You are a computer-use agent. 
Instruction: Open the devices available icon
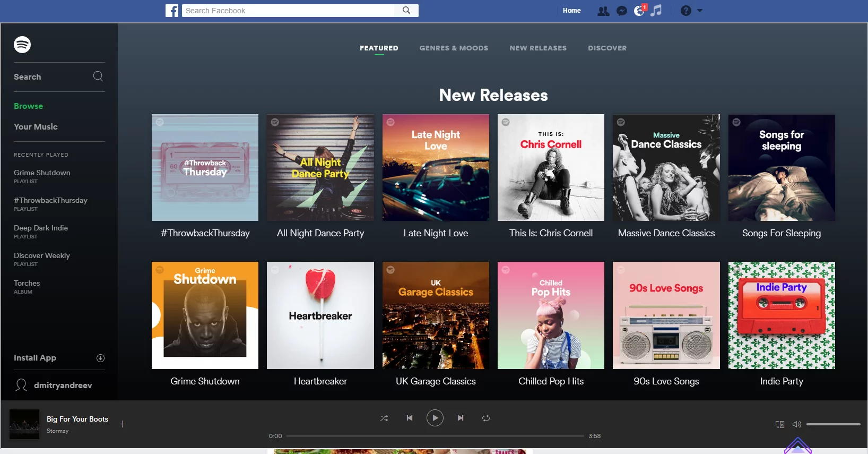pyautogui.click(x=780, y=424)
